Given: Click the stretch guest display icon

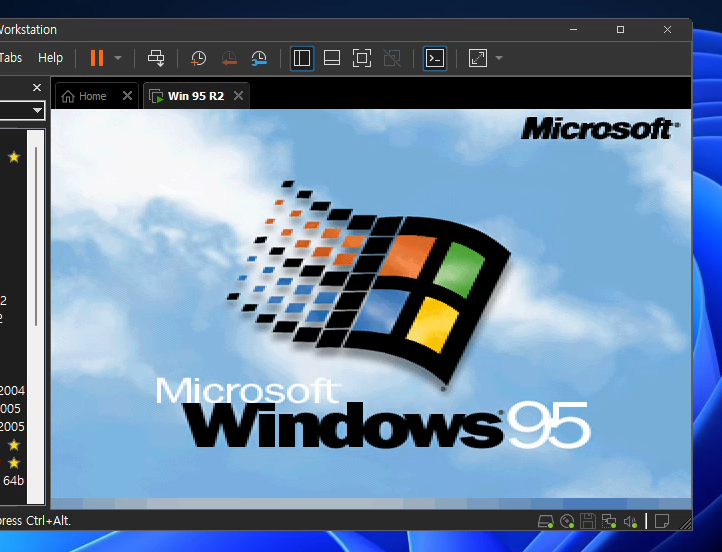Looking at the screenshot, I should tap(478, 58).
